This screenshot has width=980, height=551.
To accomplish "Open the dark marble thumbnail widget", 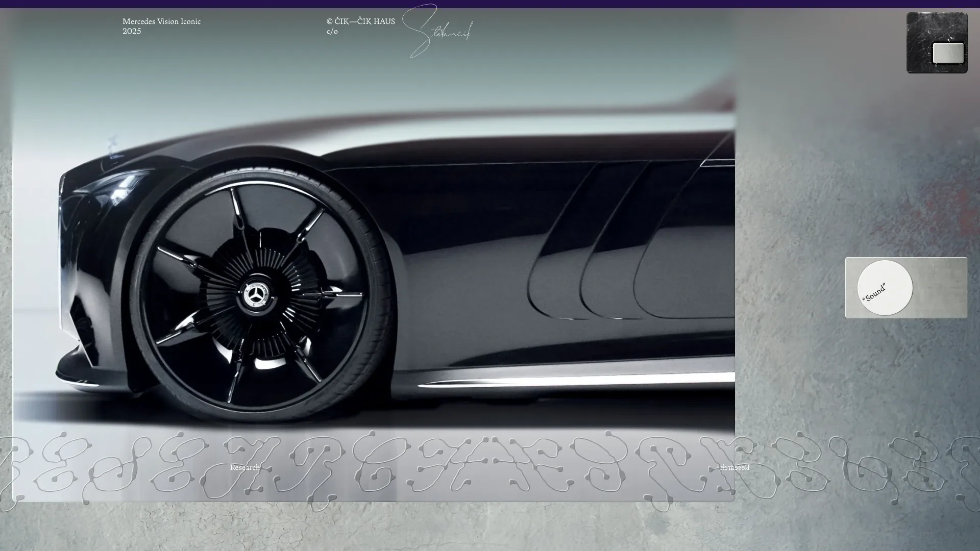I will [937, 43].
